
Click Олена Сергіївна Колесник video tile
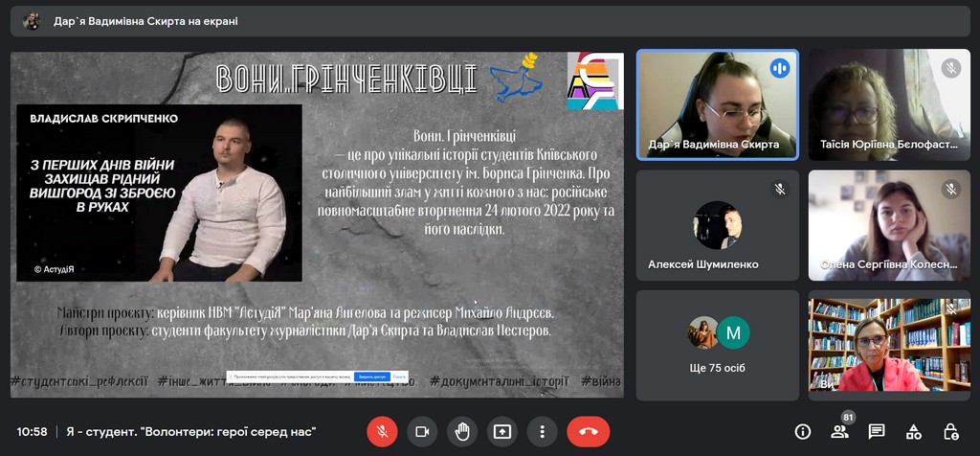(889, 225)
